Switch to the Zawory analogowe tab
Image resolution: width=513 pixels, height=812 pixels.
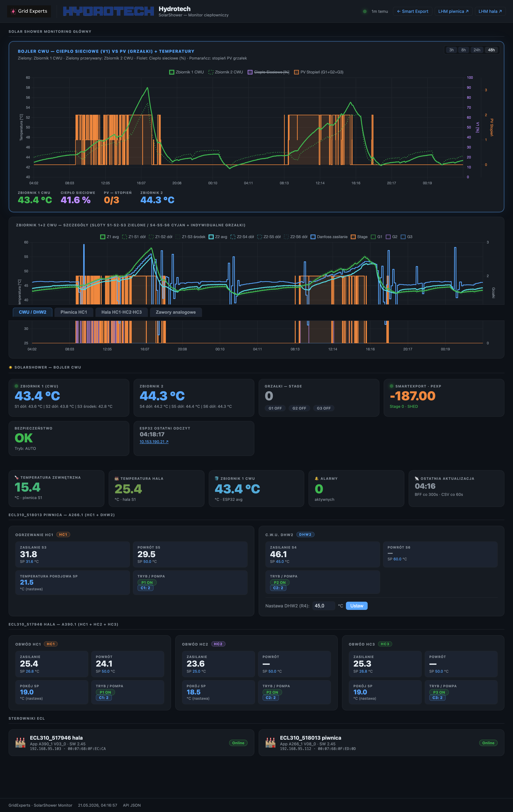(176, 312)
